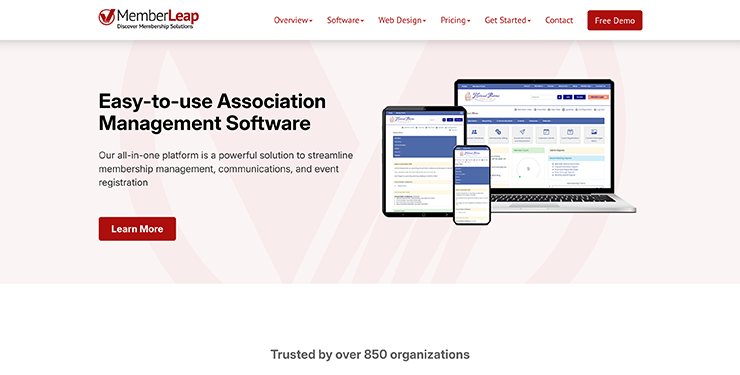740x375 pixels.
Task: Open the Web Design dropdown
Action: [x=402, y=20]
